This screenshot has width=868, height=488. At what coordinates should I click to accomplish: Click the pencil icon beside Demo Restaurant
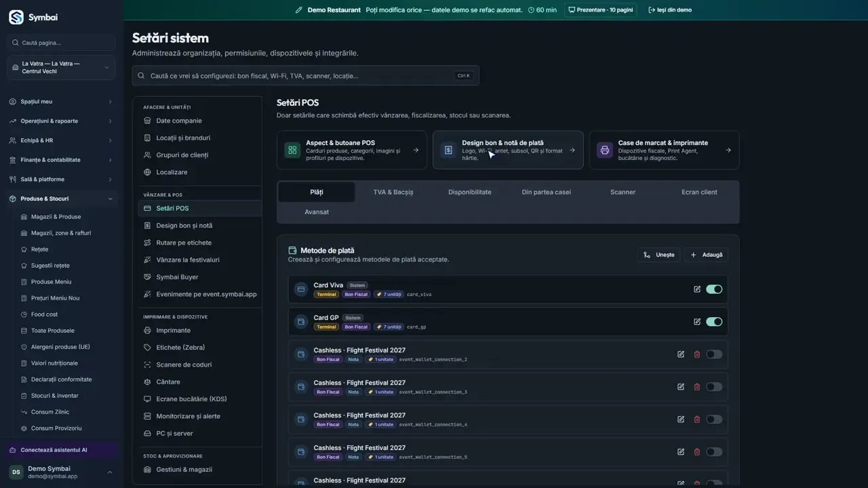[299, 10]
